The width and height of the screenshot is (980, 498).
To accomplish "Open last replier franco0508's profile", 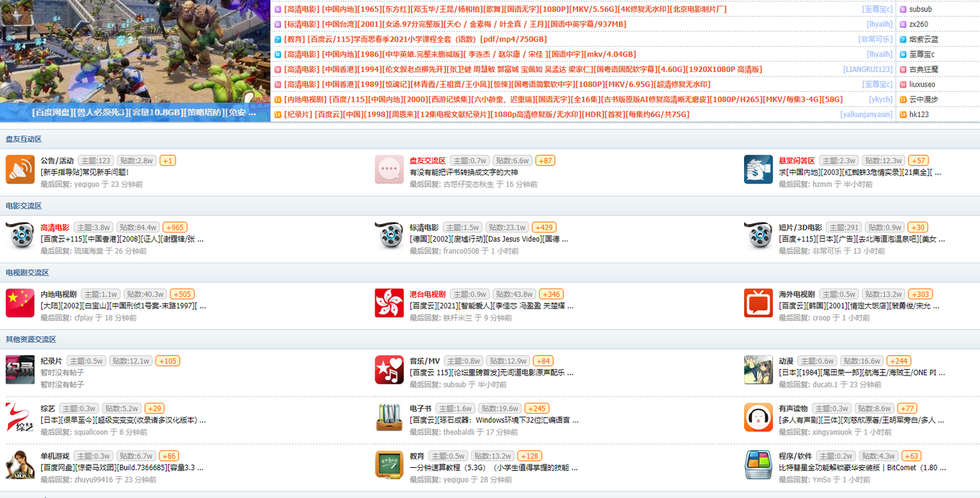I will click(x=462, y=251).
